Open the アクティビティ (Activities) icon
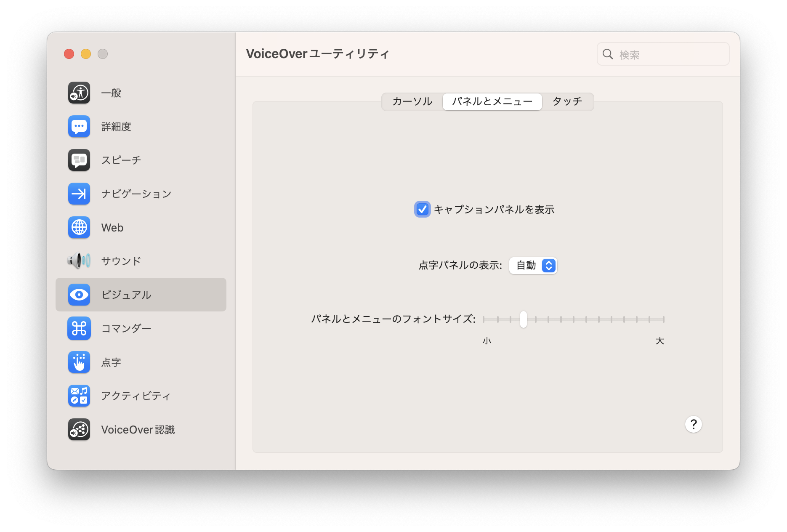Viewport: 787px width, 532px height. coord(79,396)
